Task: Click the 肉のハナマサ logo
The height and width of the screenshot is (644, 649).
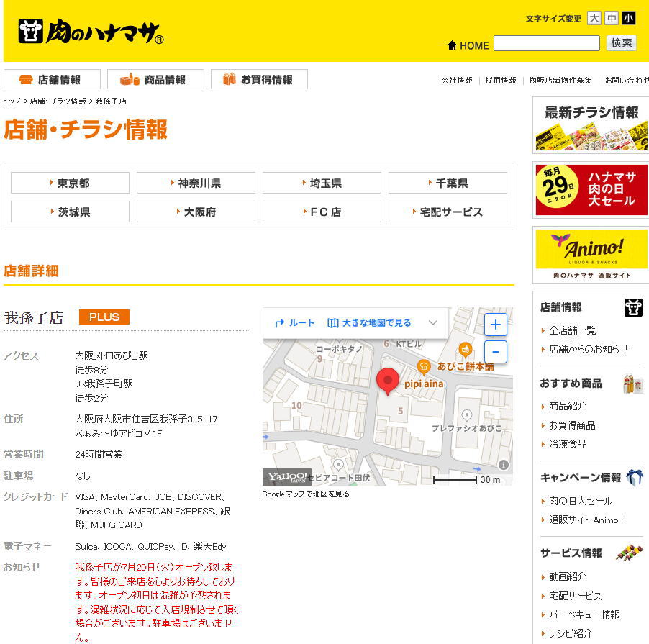Action: click(x=91, y=32)
